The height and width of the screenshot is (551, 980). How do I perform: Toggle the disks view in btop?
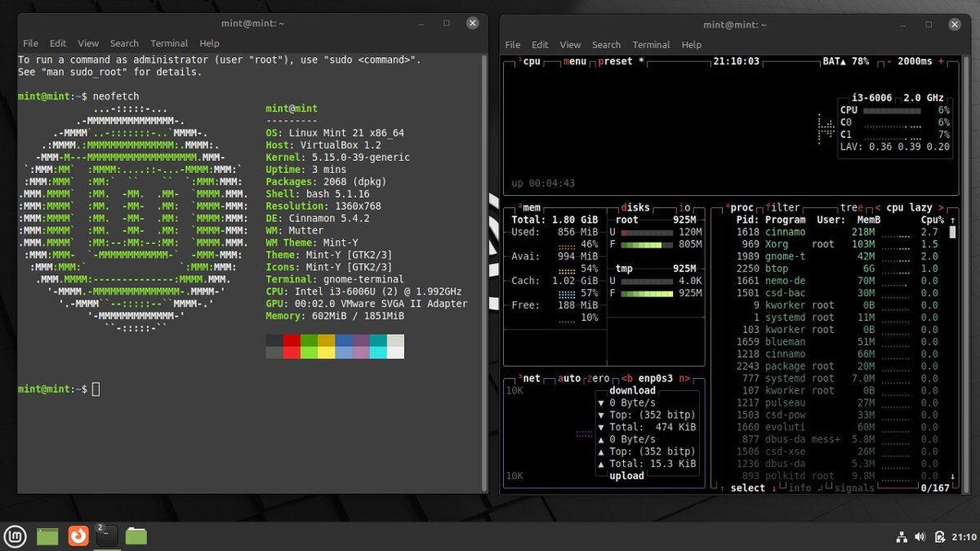(x=635, y=207)
